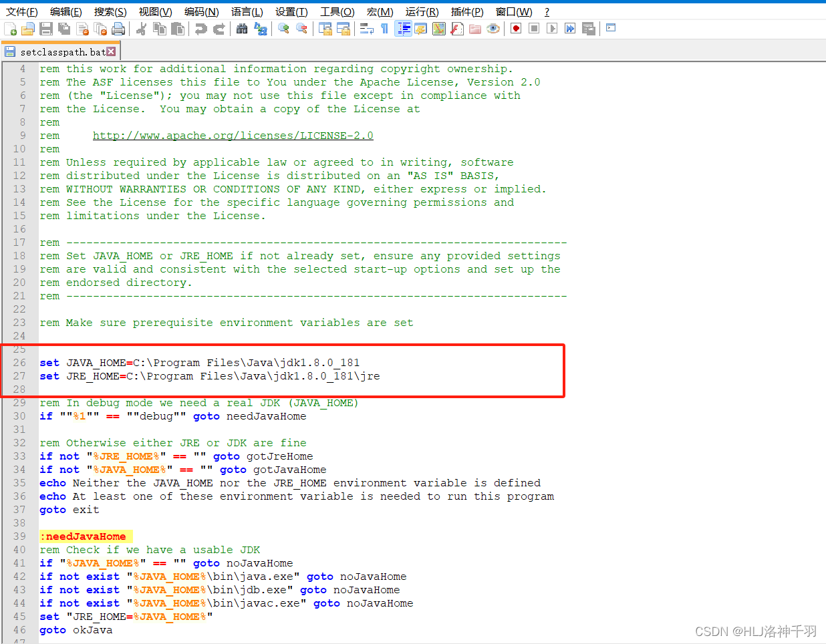Click the Undo arrow icon
The width and height of the screenshot is (826, 644).
[x=200, y=29]
